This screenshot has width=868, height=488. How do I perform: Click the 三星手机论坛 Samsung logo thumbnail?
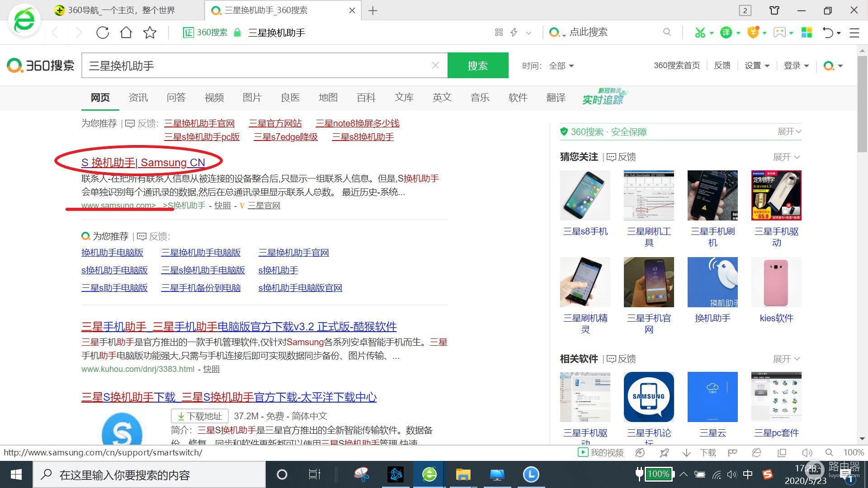click(649, 397)
